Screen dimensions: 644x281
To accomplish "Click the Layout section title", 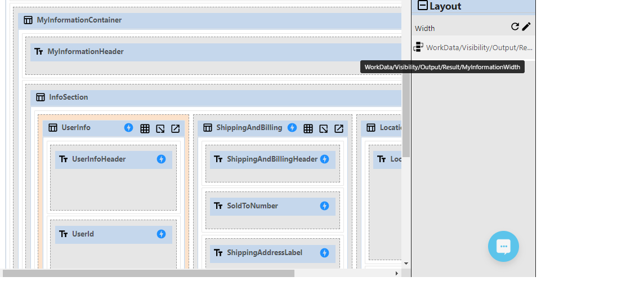I will (x=445, y=6).
